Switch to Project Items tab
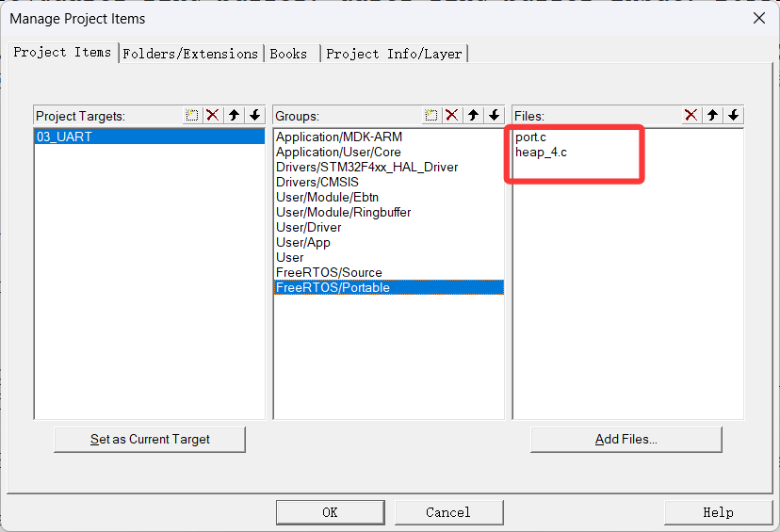The height and width of the screenshot is (532, 780). (63, 52)
